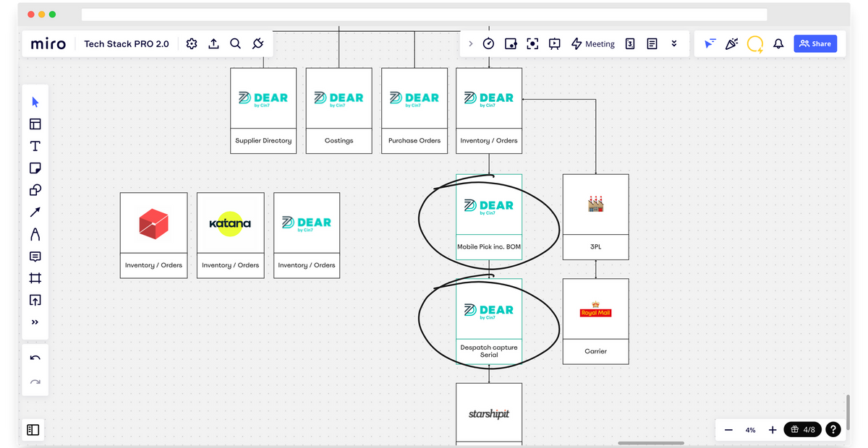
Task: Select the Katana Inventory / Orders card
Action: tap(230, 235)
